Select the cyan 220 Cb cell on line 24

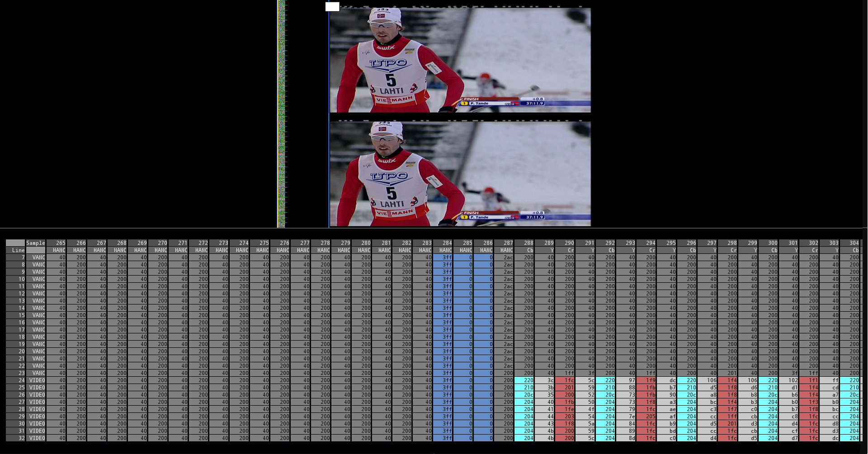point(525,380)
